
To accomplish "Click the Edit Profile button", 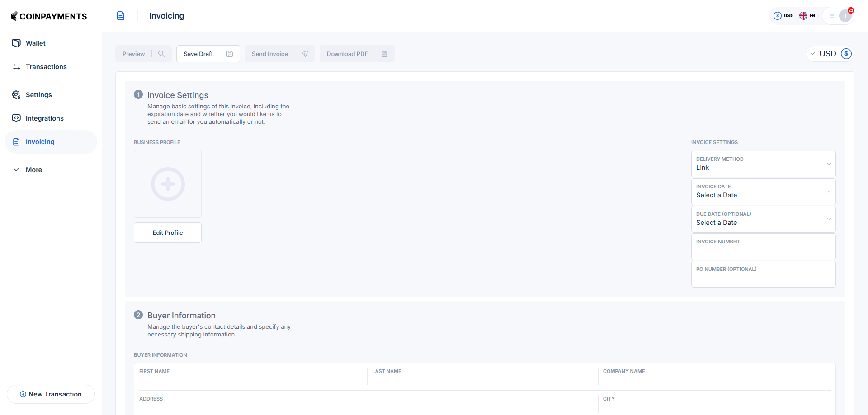I will coord(167,232).
